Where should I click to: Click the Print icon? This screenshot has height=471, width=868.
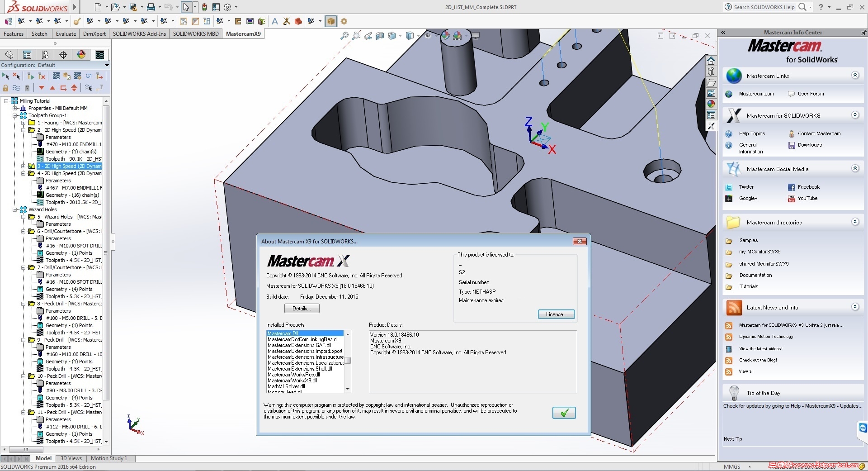tap(151, 7)
